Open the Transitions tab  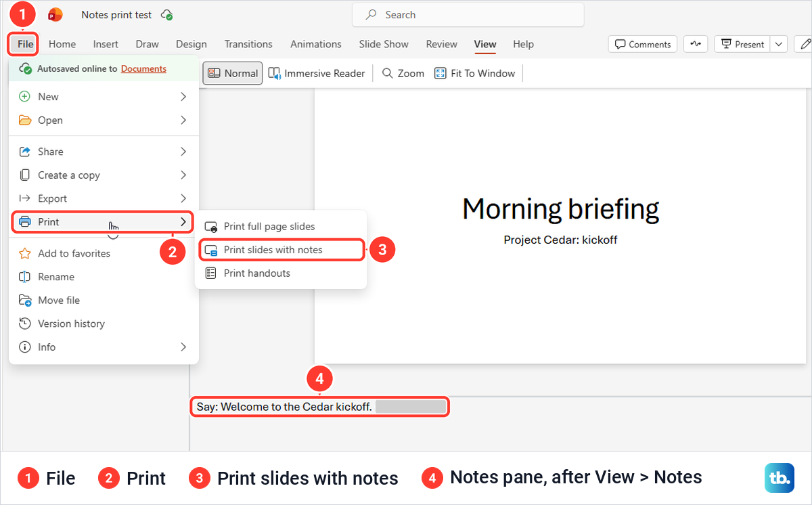coord(248,44)
